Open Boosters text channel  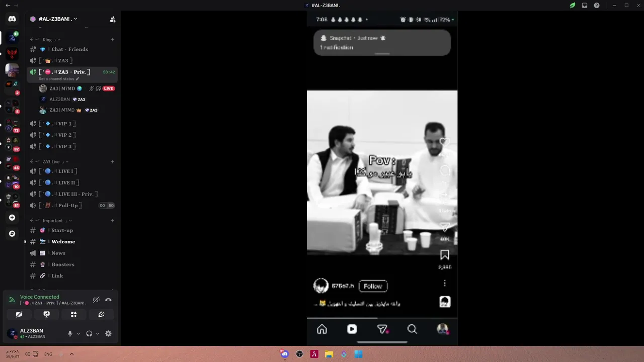click(x=72, y=264)
